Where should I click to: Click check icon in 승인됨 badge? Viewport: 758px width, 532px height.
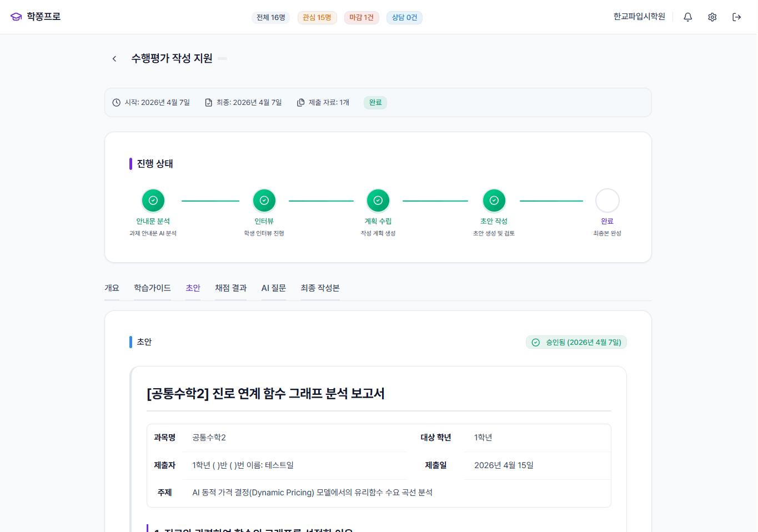click(536, 343)
